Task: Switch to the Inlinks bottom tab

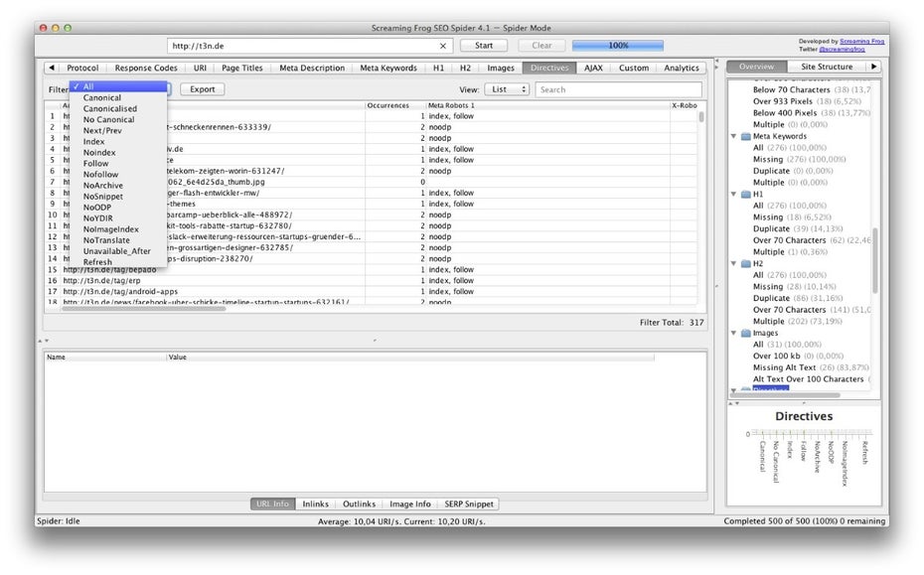Action: tap(315, 503)
